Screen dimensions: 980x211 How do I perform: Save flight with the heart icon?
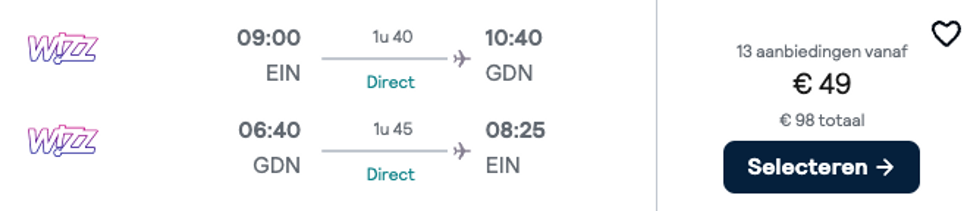coord(946,34)
